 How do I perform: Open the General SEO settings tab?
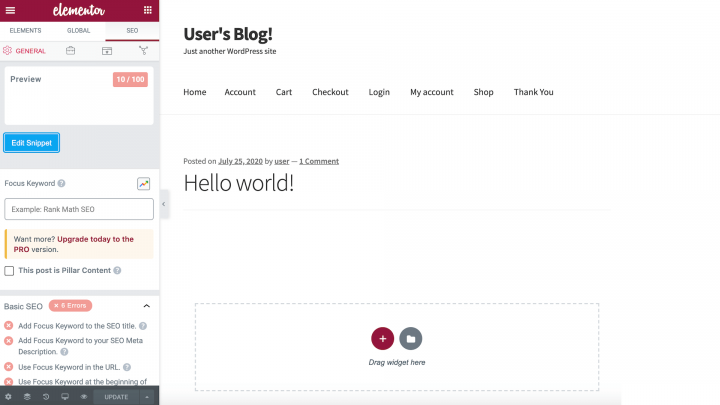(24, 51)
